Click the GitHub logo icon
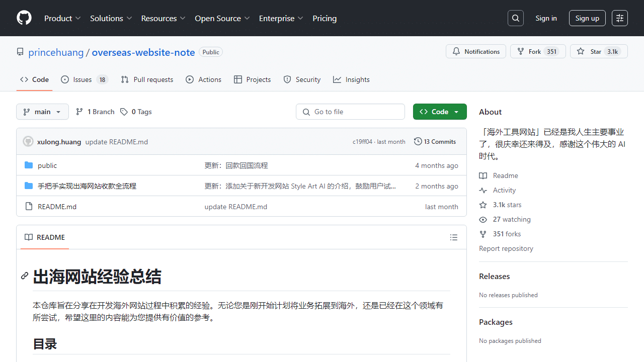Image resolution: width=644 pixels, height=362 pixels. click(24, 18)
